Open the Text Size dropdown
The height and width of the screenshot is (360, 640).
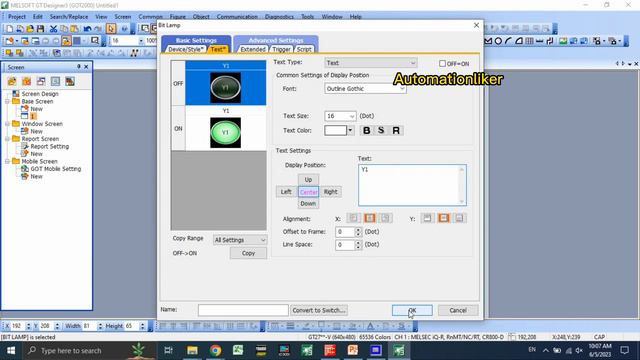pos(340,116)
